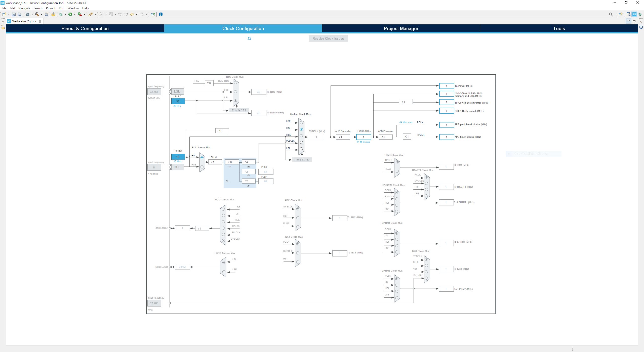Switch to Pinout & Configuration tab
Viewport: 644px width, 352px height.
[85, 28]
